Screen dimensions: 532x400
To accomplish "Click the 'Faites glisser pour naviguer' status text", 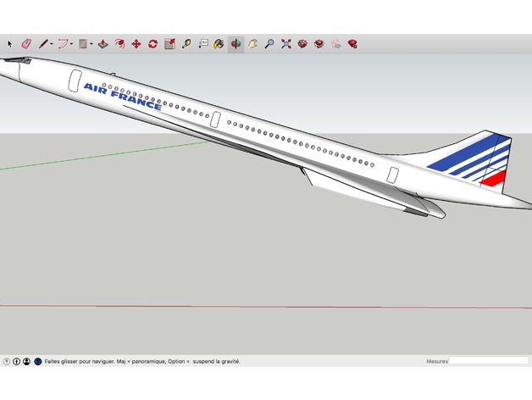I will point(80,361).
